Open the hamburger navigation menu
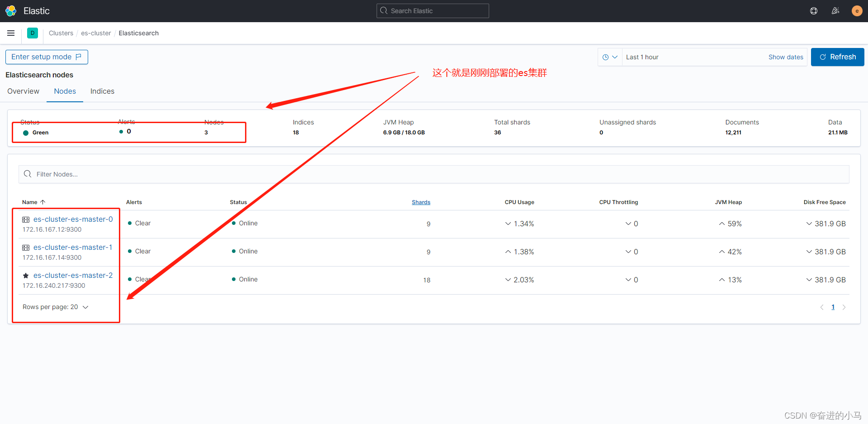Screen dimensions: 868x424 [x=11, y=33]
